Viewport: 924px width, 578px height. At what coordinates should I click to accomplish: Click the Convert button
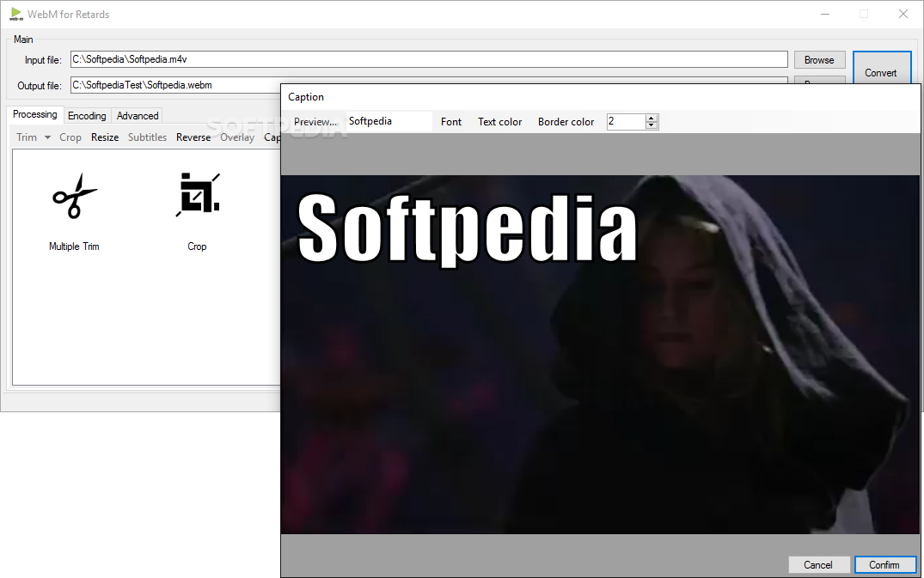882,68
